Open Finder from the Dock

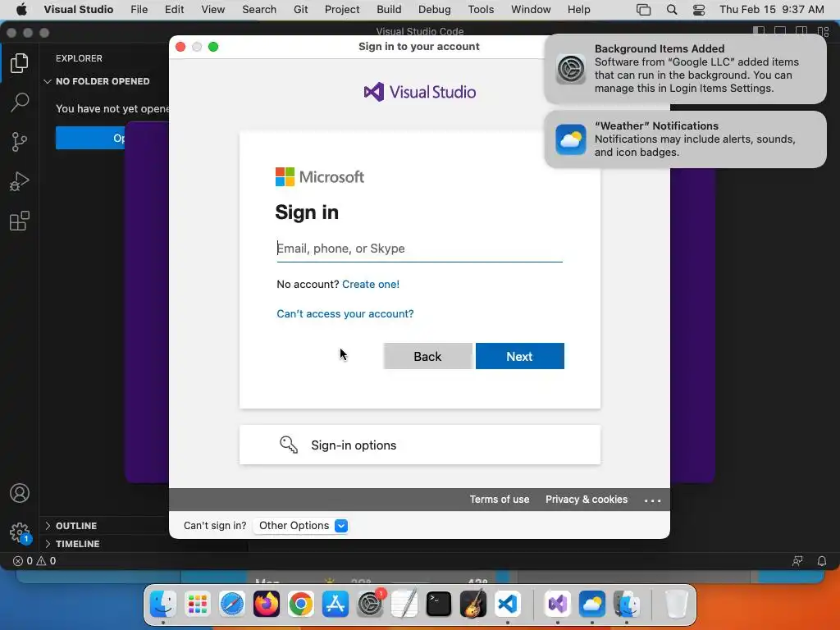163,605
